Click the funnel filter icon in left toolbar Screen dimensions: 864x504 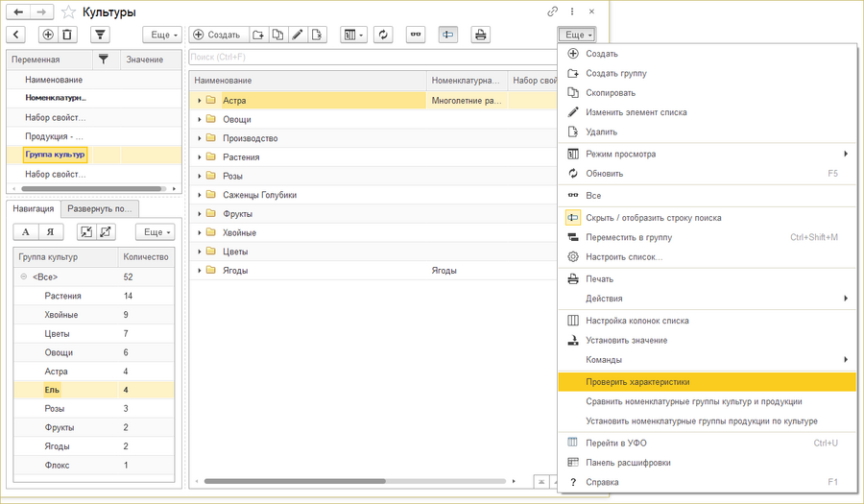pyautogui.click(x=100, y=35)
